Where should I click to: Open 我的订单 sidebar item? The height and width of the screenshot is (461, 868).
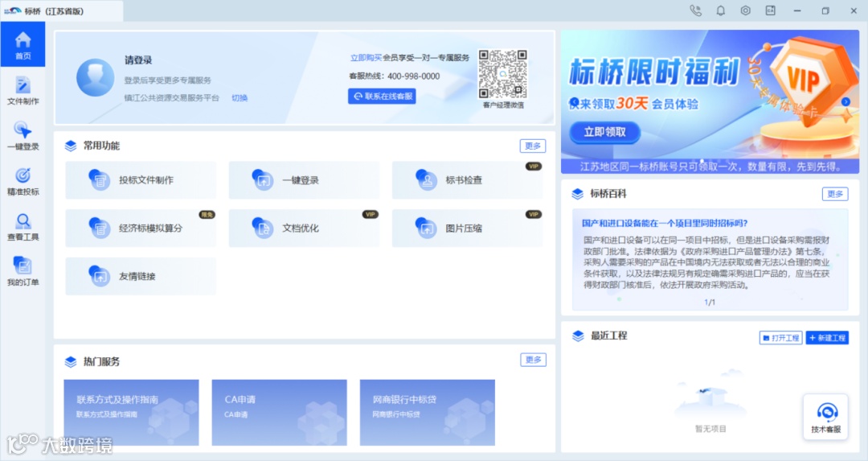[23, 272]
